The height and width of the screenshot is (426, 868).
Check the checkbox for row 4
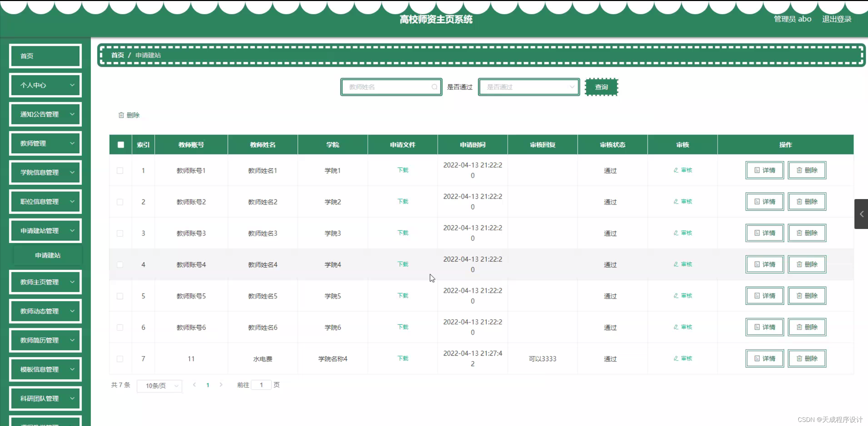click(x=120, y=265)
